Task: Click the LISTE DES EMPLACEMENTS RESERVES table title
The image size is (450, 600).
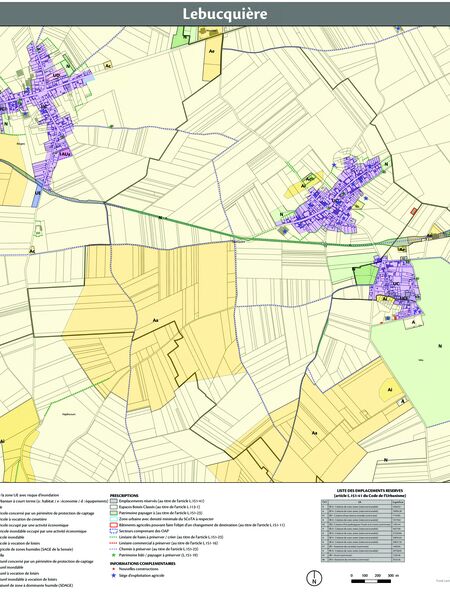Action: point(369,490)
